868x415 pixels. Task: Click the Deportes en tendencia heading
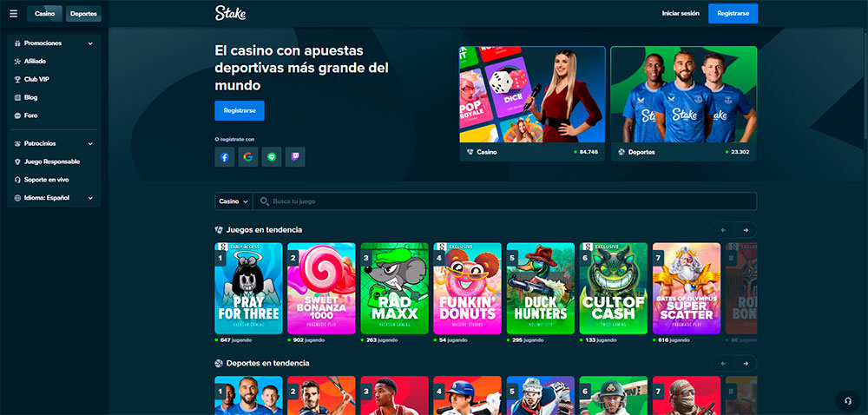click(x=268, y=364)
